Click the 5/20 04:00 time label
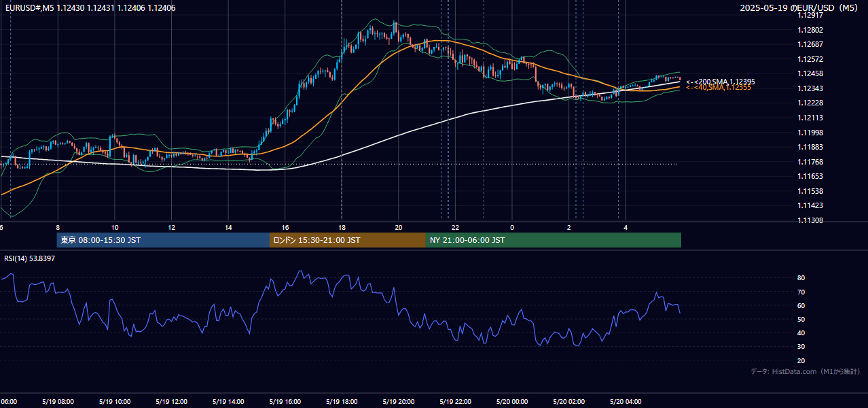This screenshot has width=868, height=408. point(626,402)
